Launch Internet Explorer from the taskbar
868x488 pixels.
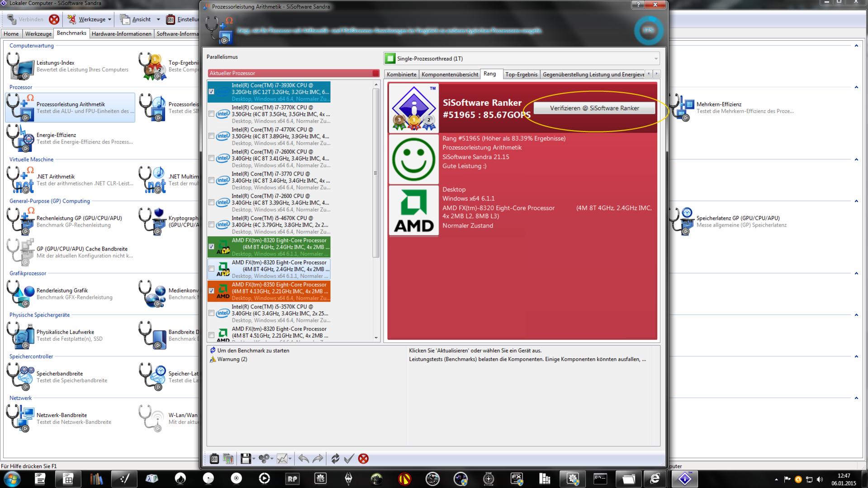pyautogui.click(x=655, y=479)
